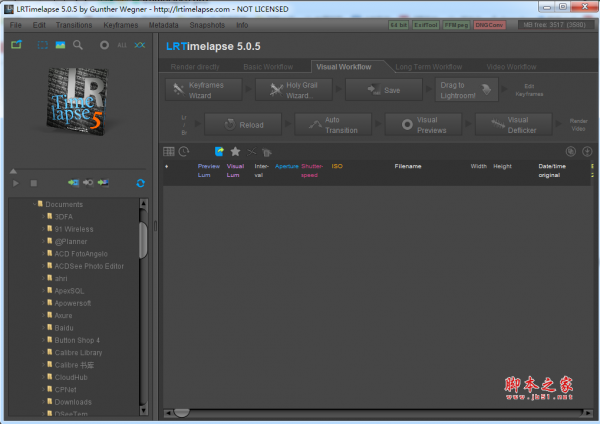600x424 pixels.
Task: Toggle the 64 bit status indicator
Action: [x=399, y=23]
